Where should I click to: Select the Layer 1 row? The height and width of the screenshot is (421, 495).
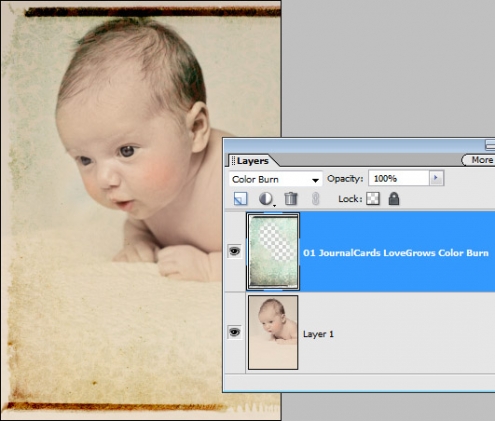tap(360, 333)
